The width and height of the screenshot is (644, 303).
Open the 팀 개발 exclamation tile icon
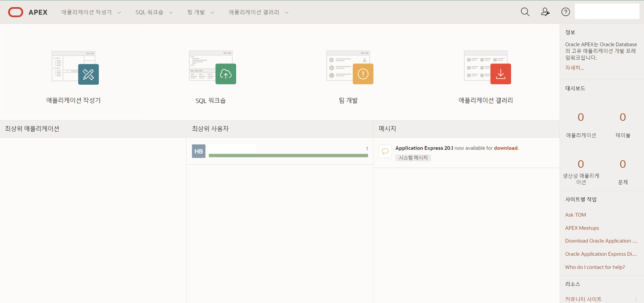tap(350, 68)
